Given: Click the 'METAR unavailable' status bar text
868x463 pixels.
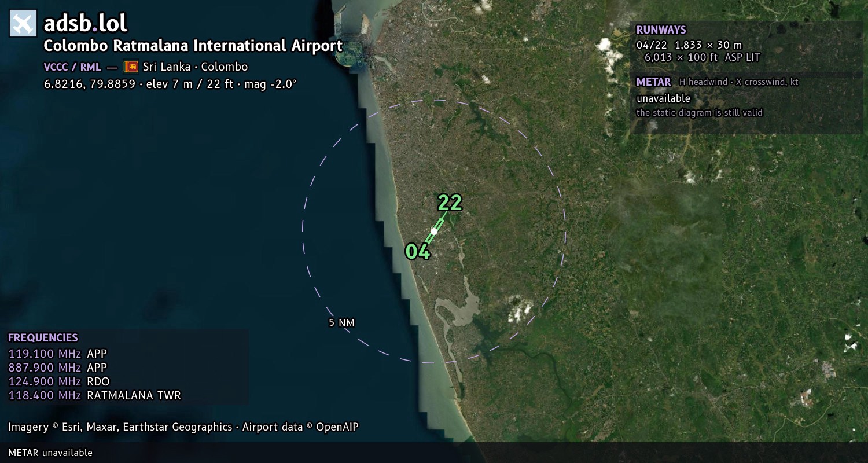Looking at the screenshot, I should tap(50, 453).
